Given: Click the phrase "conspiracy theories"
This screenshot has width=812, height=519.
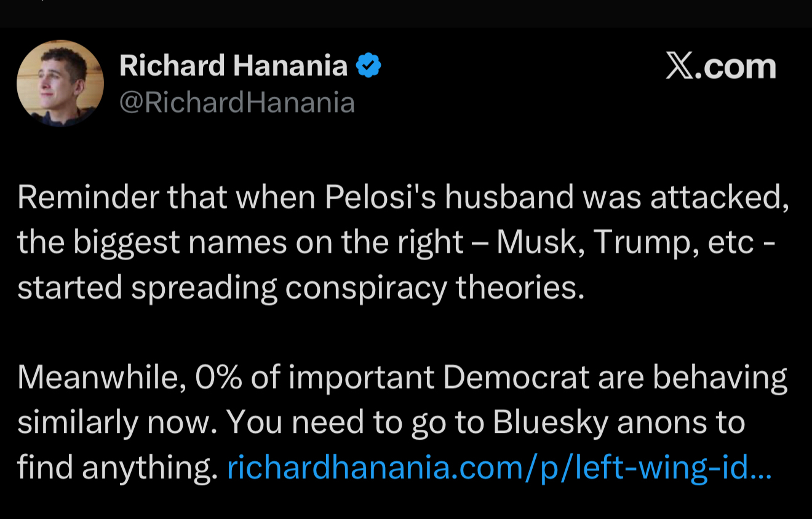Looking at the screenshot, I should 434,288.
